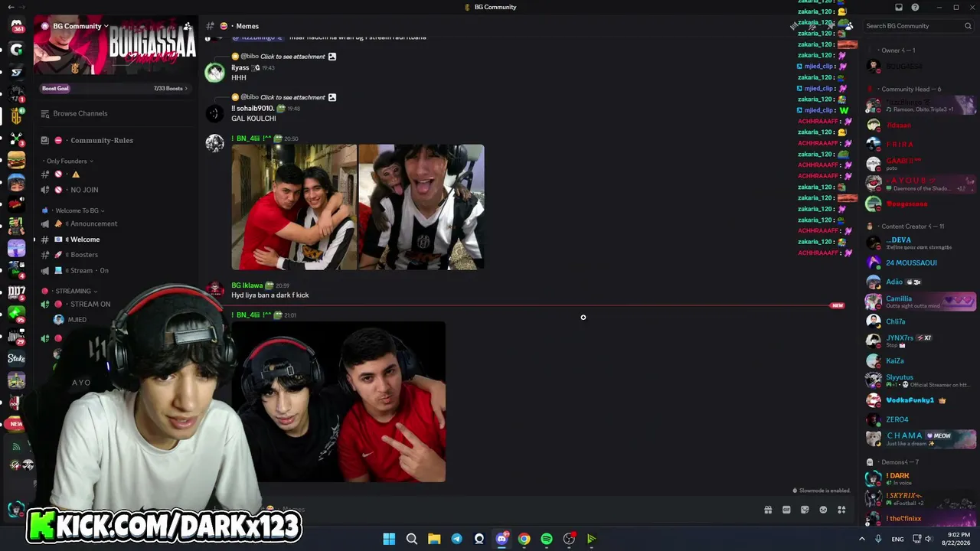
Task: Open the sticker picker
Action: (x=805, y=510)
